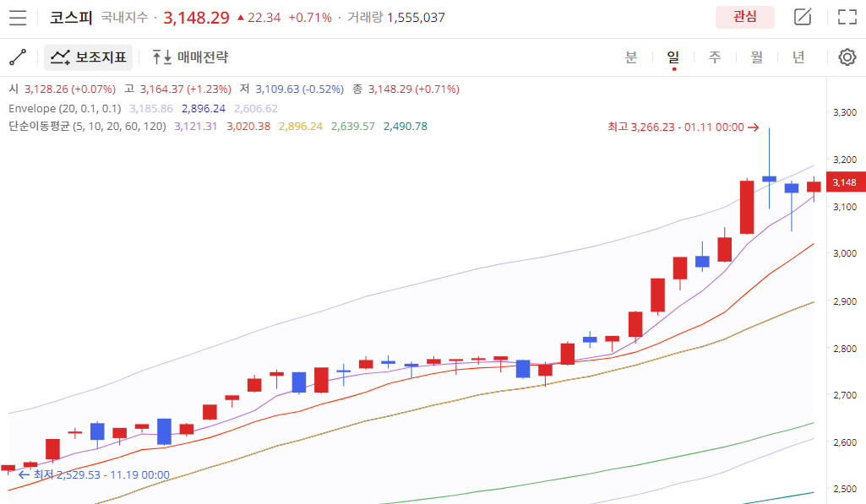Click the 20-day average value 2,896.24 in orange

tap(301, 127)
